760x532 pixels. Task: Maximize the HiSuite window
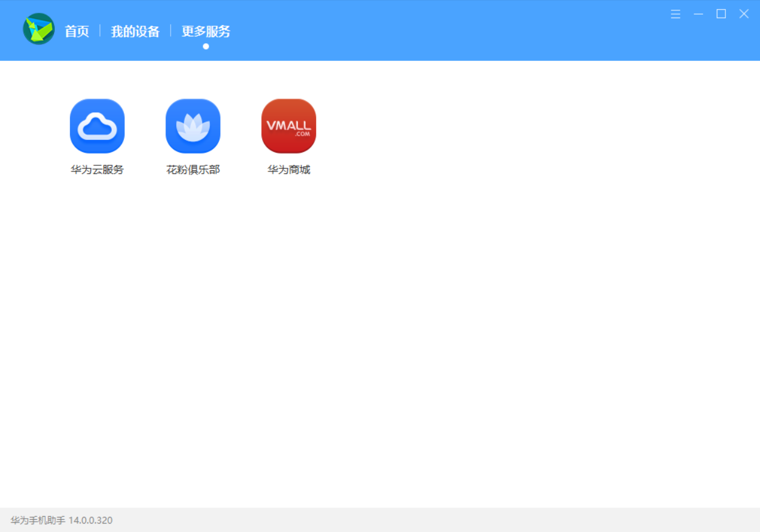(x=721, y=14)
